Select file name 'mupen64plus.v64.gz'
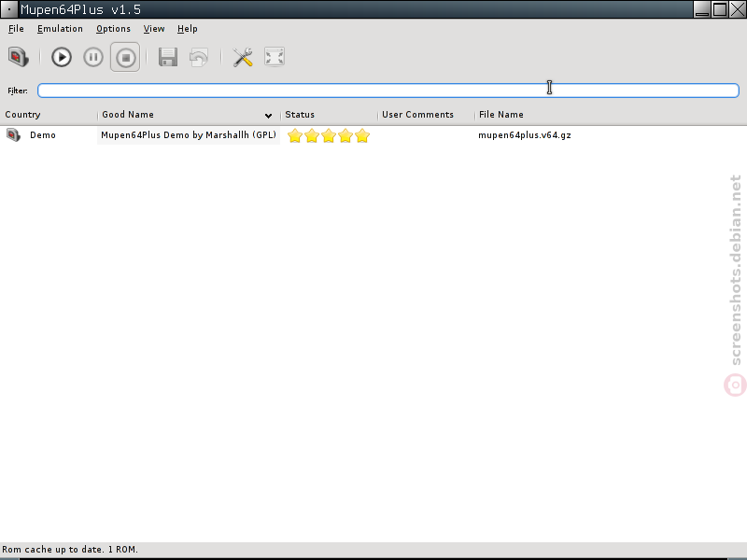This screenshot has width=747, height=560. click(525, 135)
